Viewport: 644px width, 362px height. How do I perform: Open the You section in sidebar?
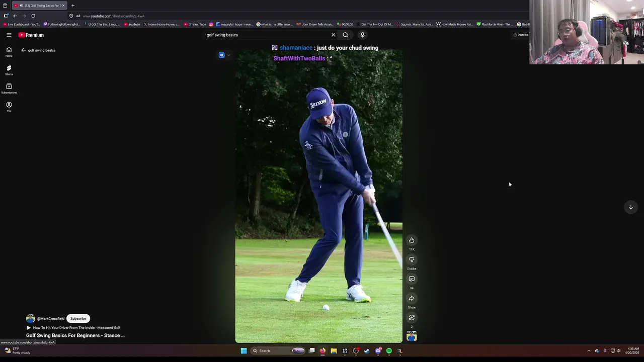tap(9, 107)
